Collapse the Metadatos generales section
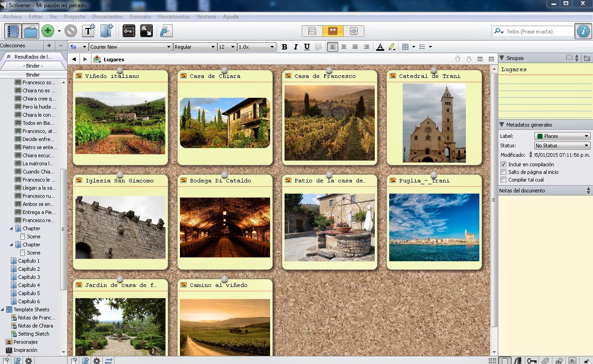This screenshot has width=593, height=364. 502,124
